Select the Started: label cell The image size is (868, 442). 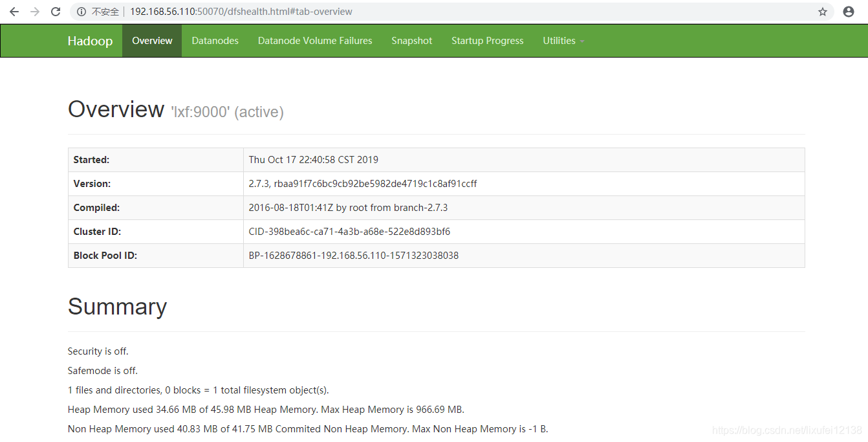coord(156,160)
